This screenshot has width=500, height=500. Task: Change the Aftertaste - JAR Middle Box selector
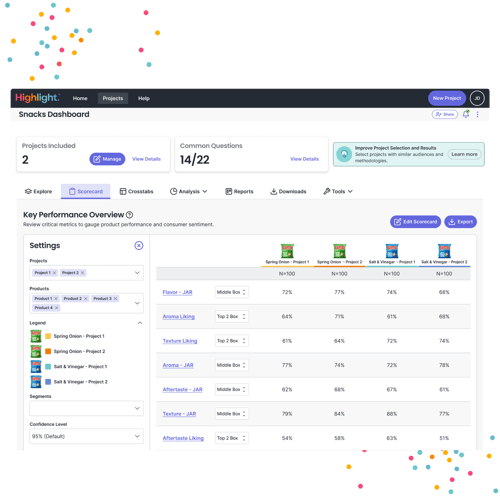[x=232, y=389]
